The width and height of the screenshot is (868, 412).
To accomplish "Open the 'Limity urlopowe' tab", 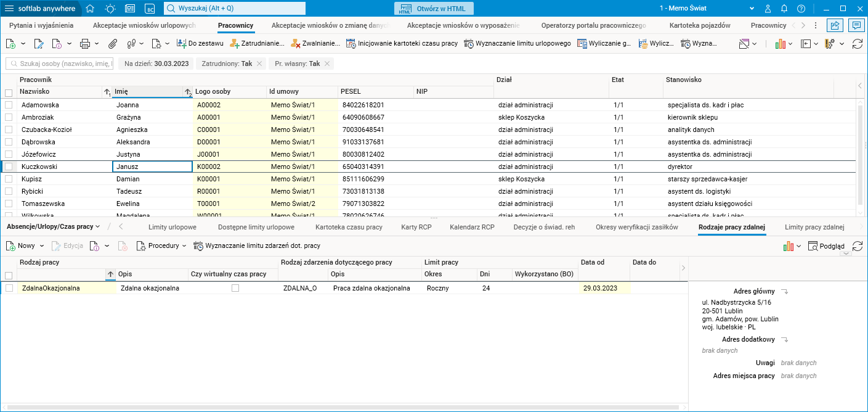I will (172, 227).
